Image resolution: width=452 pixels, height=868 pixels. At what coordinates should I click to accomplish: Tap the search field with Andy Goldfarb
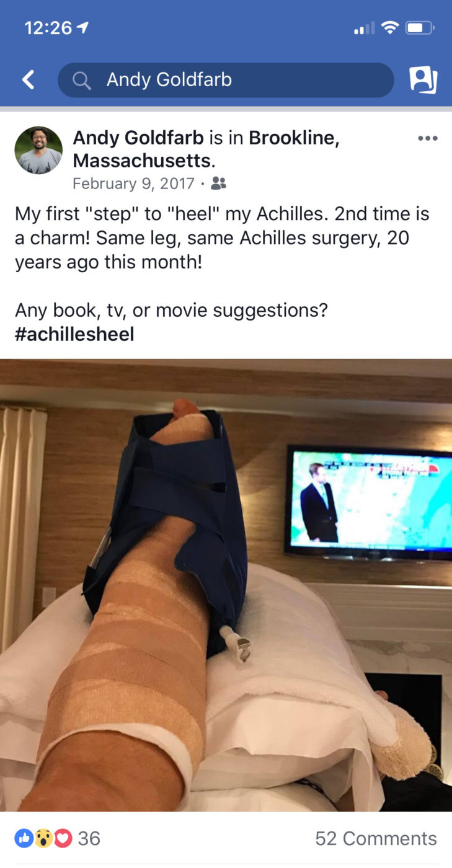point(226,80)
